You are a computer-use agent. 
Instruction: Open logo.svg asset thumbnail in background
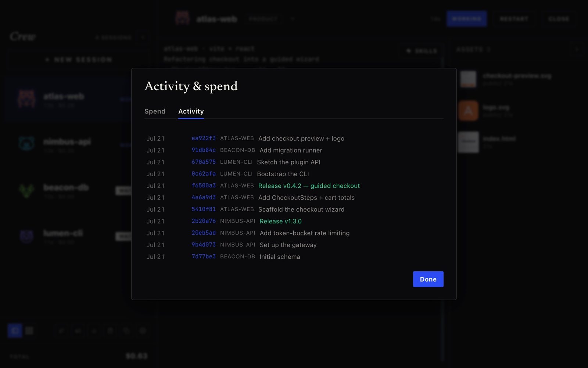click(x=469, y=110)
